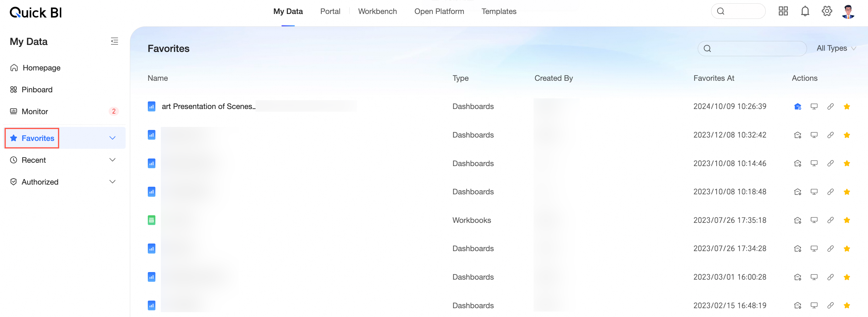Copy link icon for 2023/10/08 10:14:46 row
Screen dimensions: 868x317
830,164
